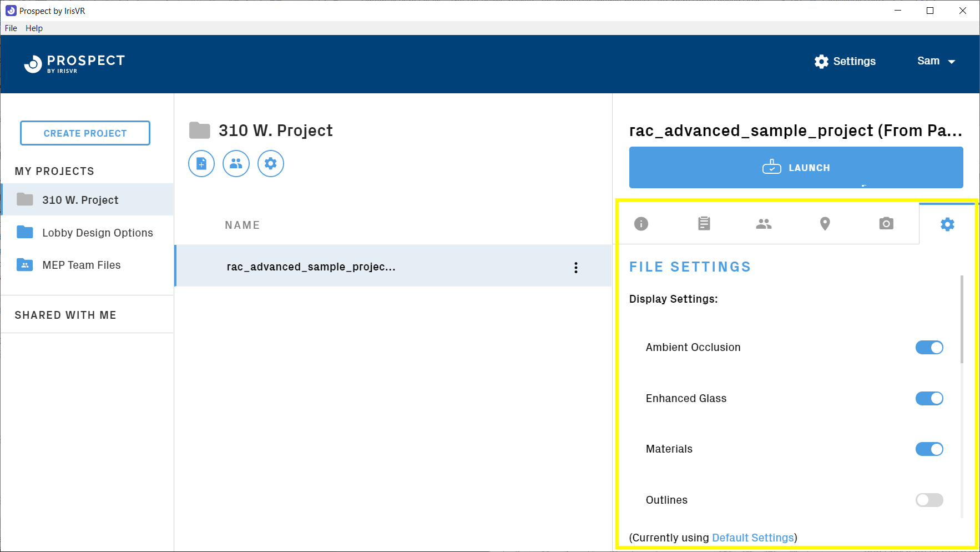Switch to the location pin viewpoints tab
Screen dimensions: 980x552
pos(825,224)
